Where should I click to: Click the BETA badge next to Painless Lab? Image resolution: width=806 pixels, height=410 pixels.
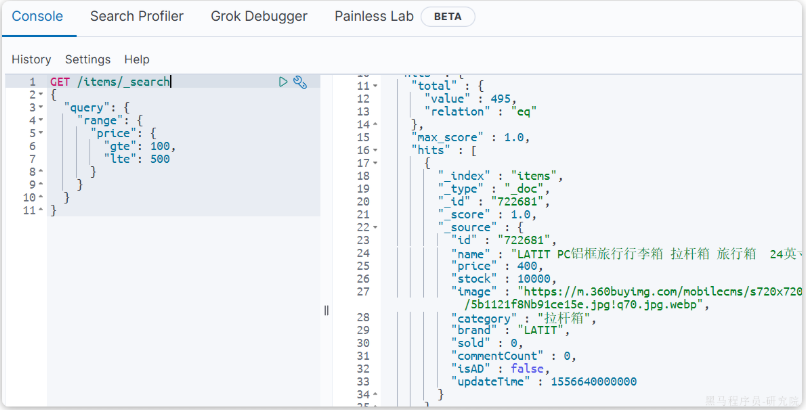[447, 17]
